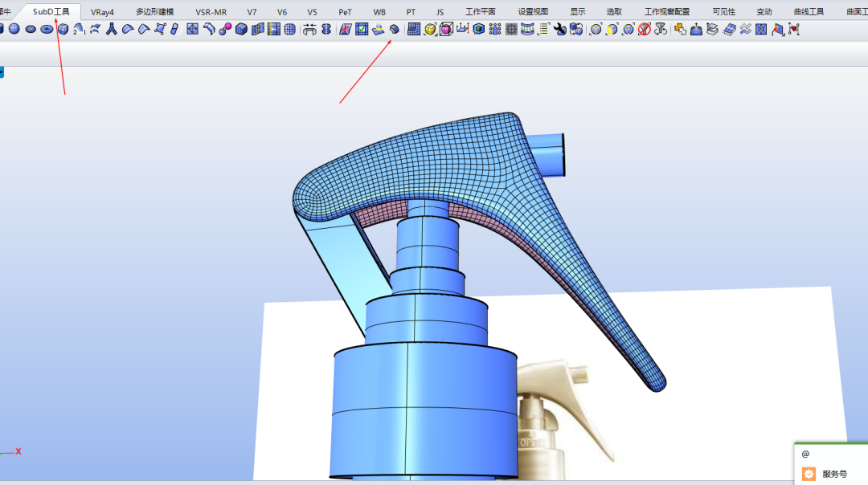Click the blue hexagon solid icon
The height and width of the screenshot is (485, 868).
pyautogui.click(x=479, y=30)
